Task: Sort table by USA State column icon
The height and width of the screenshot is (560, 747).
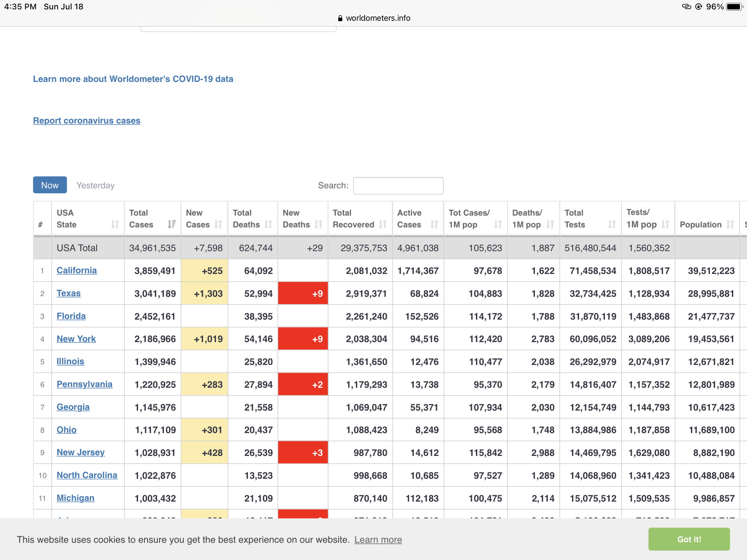Action: (x=115, y=225)
